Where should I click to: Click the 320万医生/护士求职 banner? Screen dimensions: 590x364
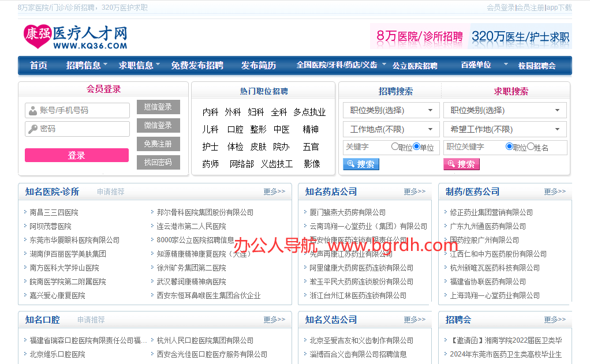pos(520,36)
